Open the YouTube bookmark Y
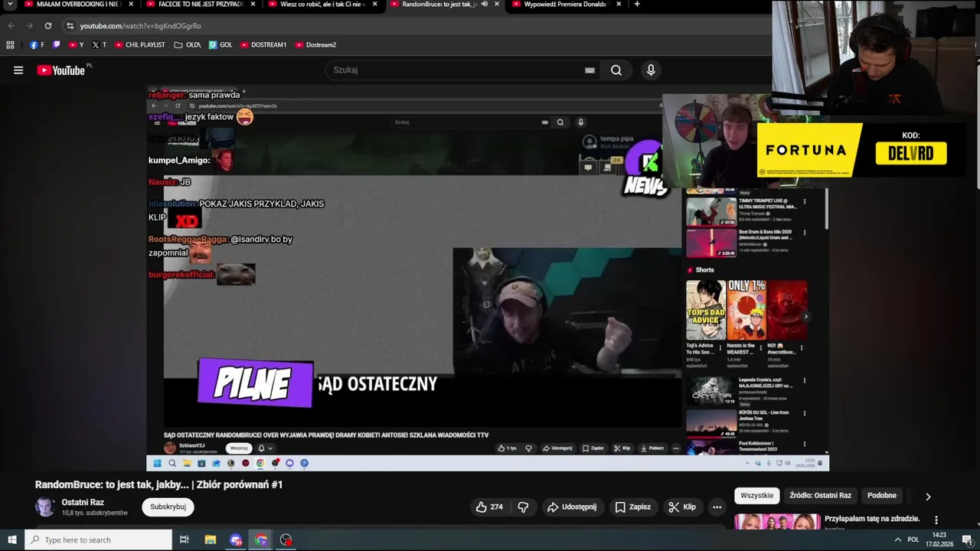Screen dimensions: 980x551 coord(76,45)
